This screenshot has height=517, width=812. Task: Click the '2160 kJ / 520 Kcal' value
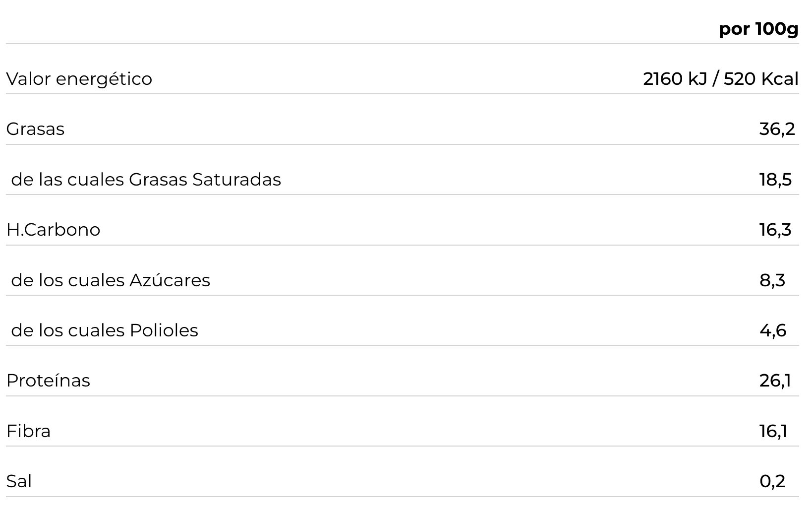pos(721,79)
